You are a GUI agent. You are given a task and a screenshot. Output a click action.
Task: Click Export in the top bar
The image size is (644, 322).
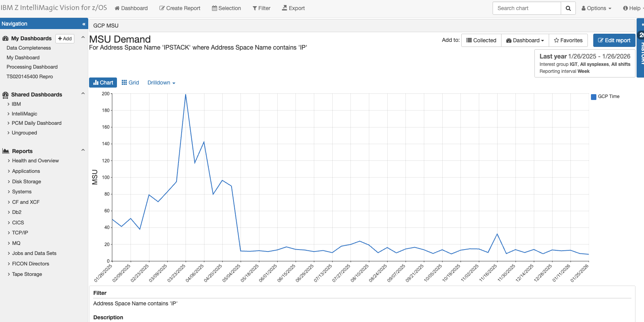point(293,8)
